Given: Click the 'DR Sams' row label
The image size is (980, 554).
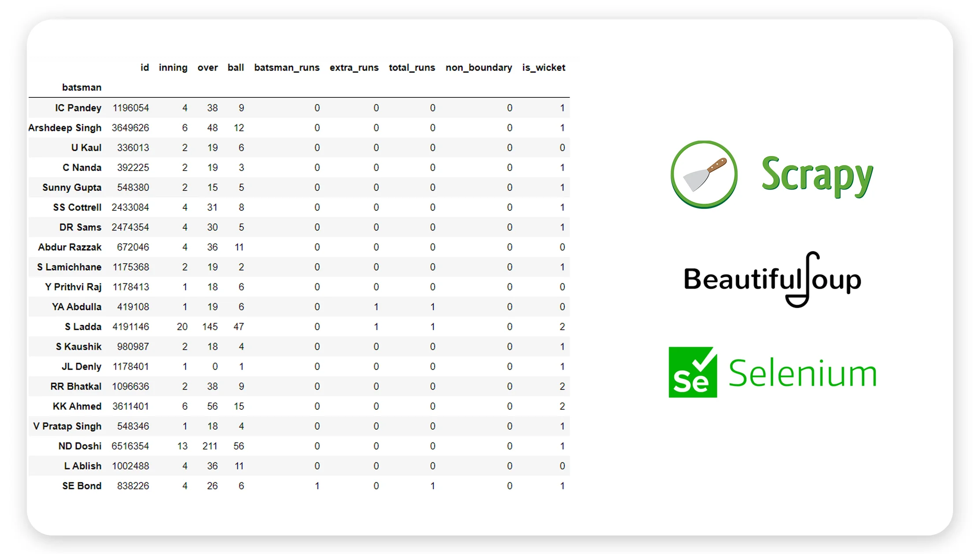Looking at the screenshot, I should click(x=80, y=227).
